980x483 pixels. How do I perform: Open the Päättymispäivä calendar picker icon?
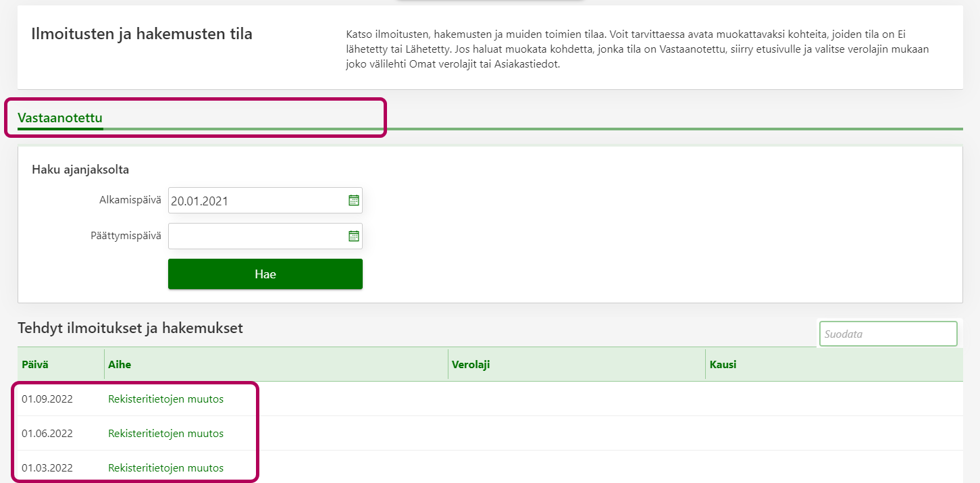(353, 236)
